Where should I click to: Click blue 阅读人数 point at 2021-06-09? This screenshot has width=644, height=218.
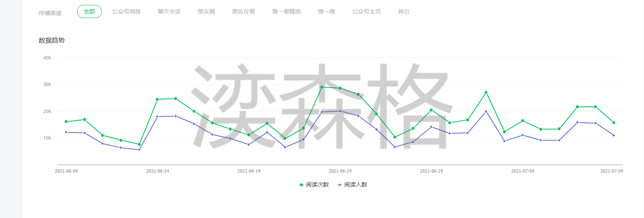[x=66, y=132]
